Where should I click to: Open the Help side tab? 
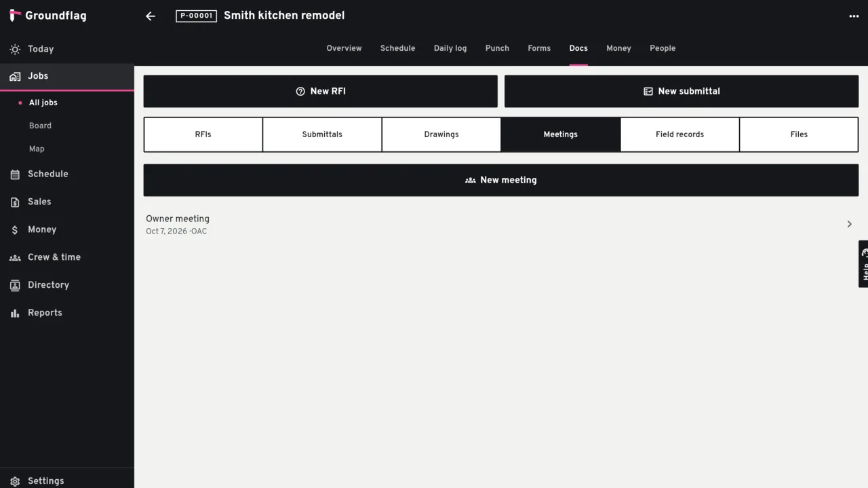coord(863,264)
